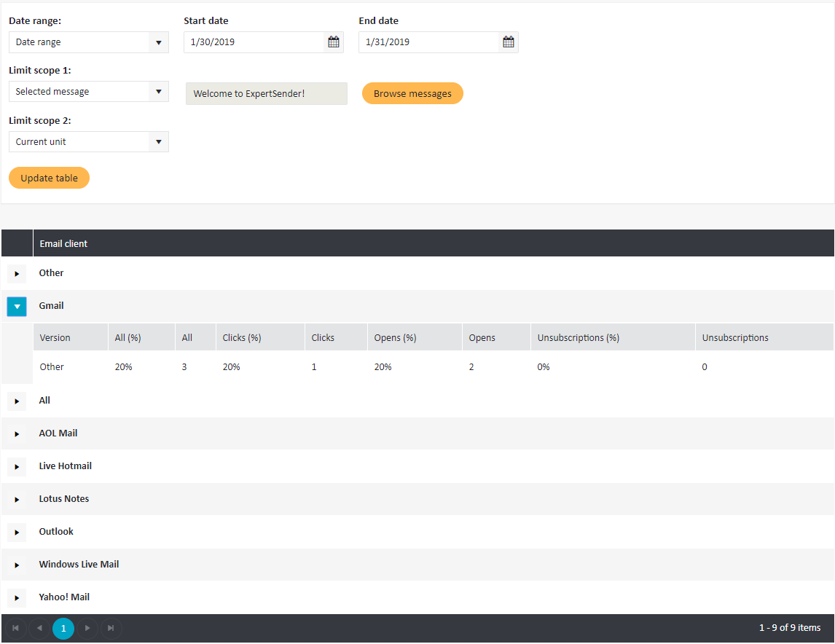Click the Browse messages button
The width and height of the screenshot is (835, 644).
[x=412, y=94]
